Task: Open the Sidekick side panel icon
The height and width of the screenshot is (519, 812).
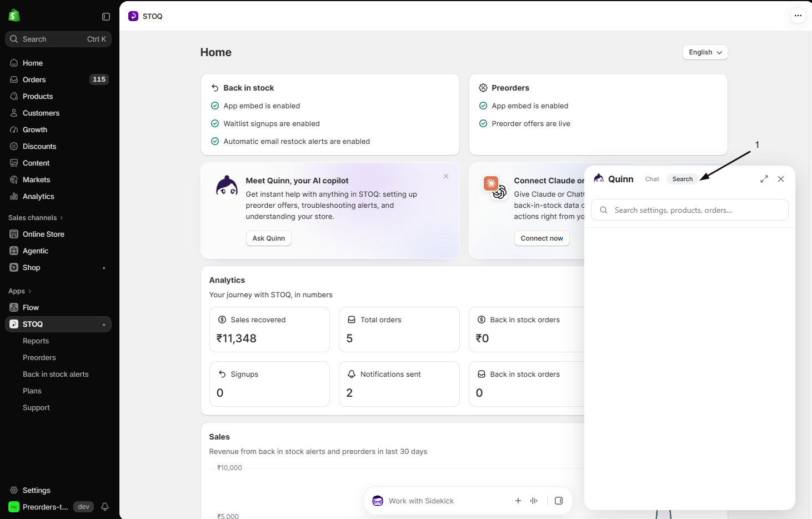Action: [559, 501]
